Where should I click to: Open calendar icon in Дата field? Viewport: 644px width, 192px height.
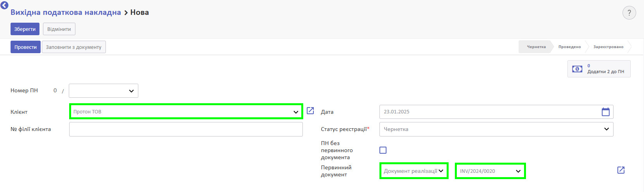pyautogui.click(x=605, y=112)
